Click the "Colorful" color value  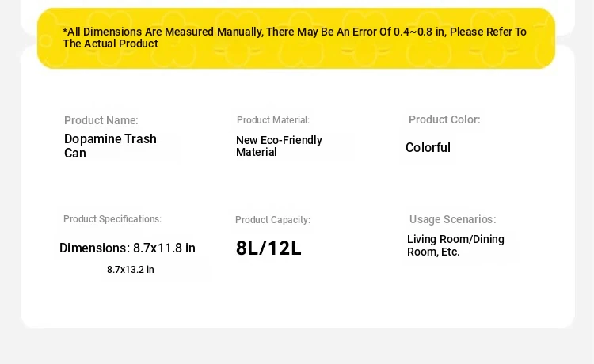click(428, 147)
